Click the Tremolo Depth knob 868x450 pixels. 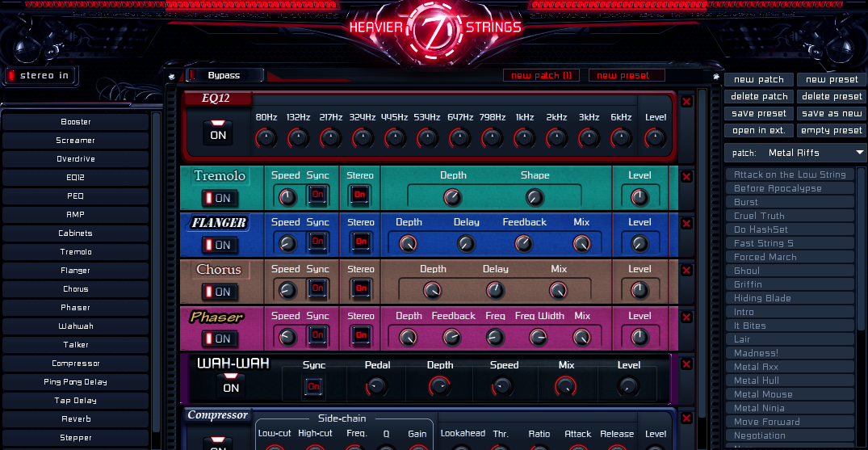pos(452,197)
